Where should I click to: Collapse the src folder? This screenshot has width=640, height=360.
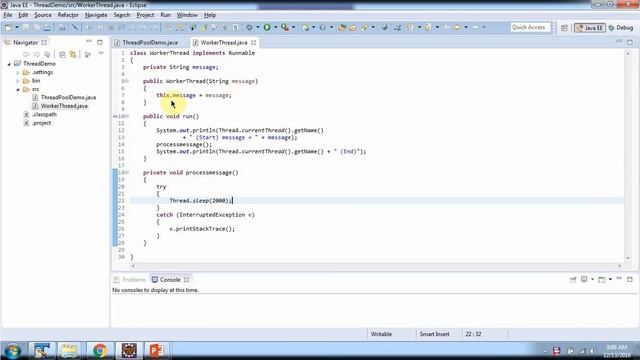click(x=18, y=89)
